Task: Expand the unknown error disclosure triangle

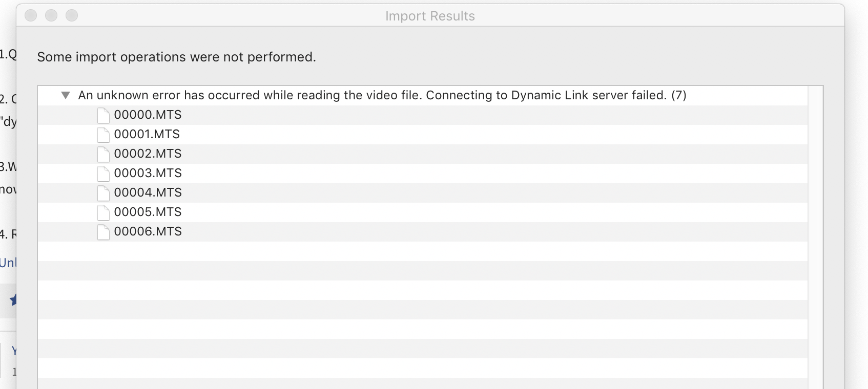Action: pyautogui.click(x=66, y=95)
